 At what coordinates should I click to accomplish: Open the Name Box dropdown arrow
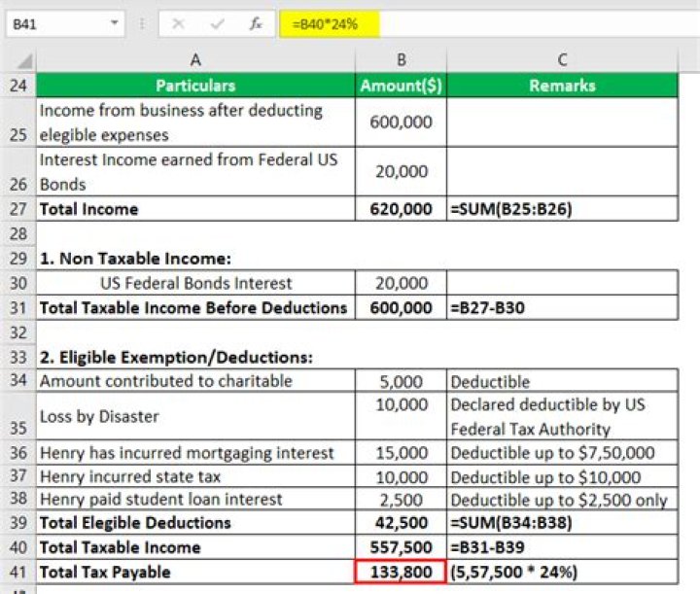click(117, 23)
